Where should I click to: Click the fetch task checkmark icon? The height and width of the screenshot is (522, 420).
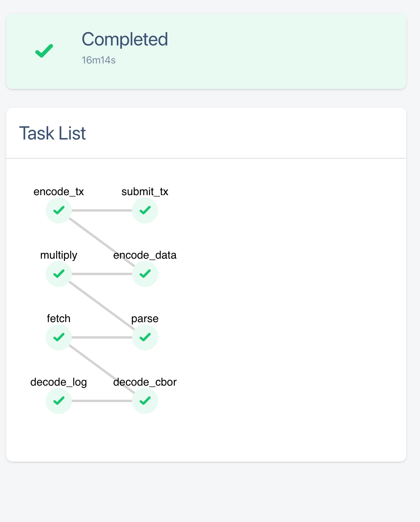tap(59, 337)
